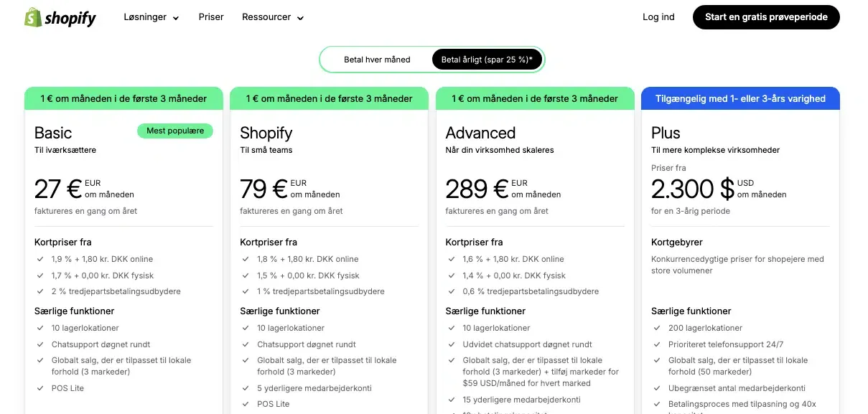Viewport: 868px width, 414px height.
Task: Click checkmark next to Advanced Udvidet chatsupport
Action: [452, 344]
